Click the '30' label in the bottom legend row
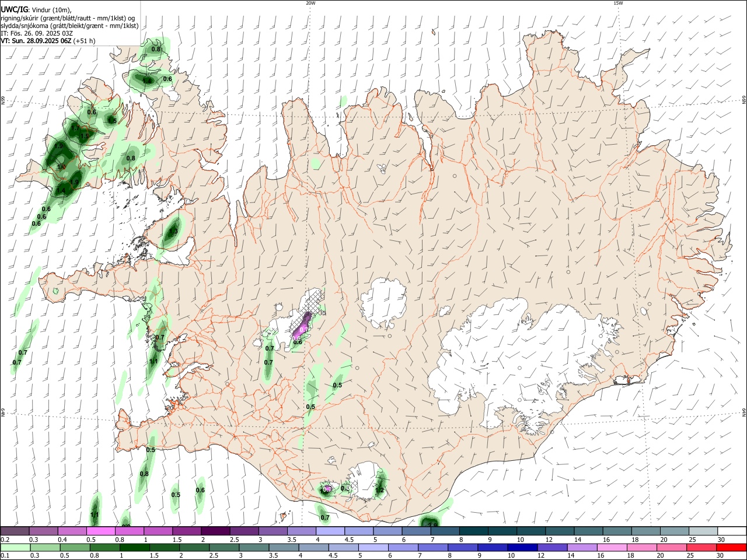Viewport: 747px width, 560px height. pos(720,555)
